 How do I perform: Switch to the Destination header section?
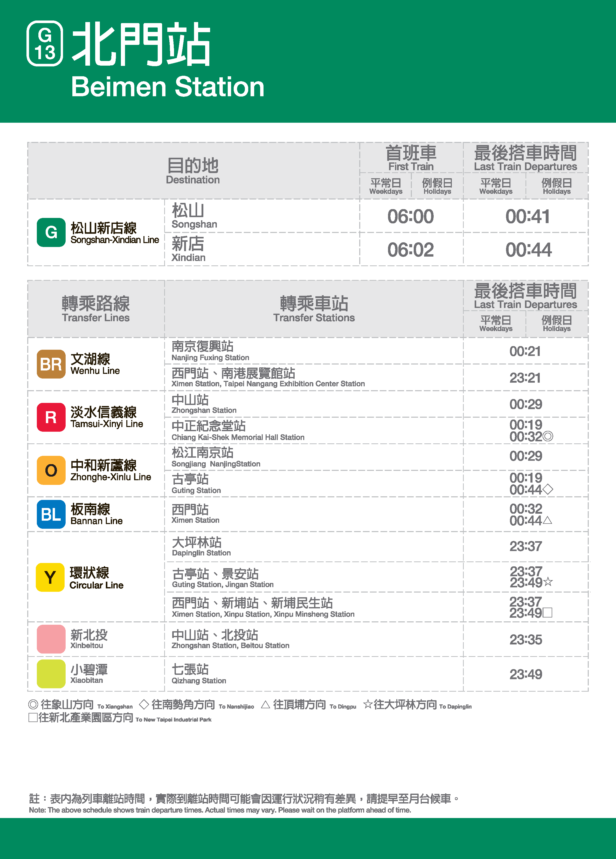(193, 169)
